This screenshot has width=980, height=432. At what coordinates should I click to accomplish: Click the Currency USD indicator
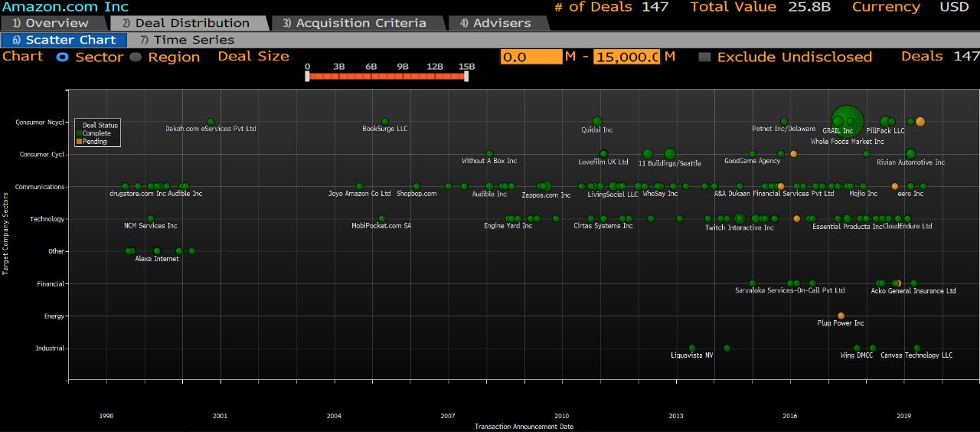[x=910, y=7]
